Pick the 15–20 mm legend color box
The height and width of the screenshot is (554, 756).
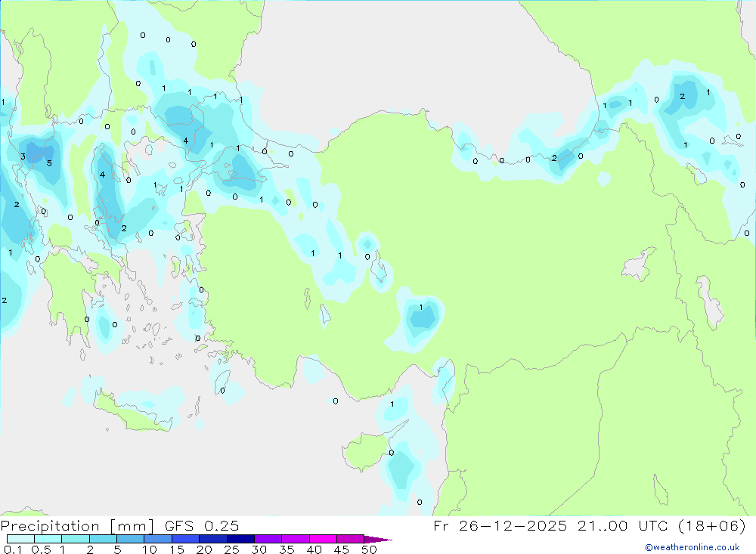click(186, 539)
